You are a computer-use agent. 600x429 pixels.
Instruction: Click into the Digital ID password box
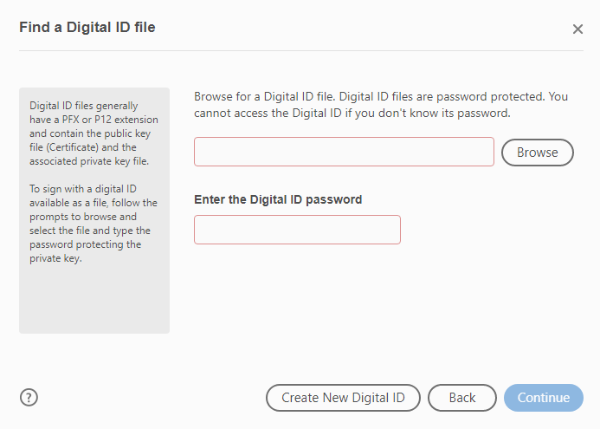(x=297, y=230)
